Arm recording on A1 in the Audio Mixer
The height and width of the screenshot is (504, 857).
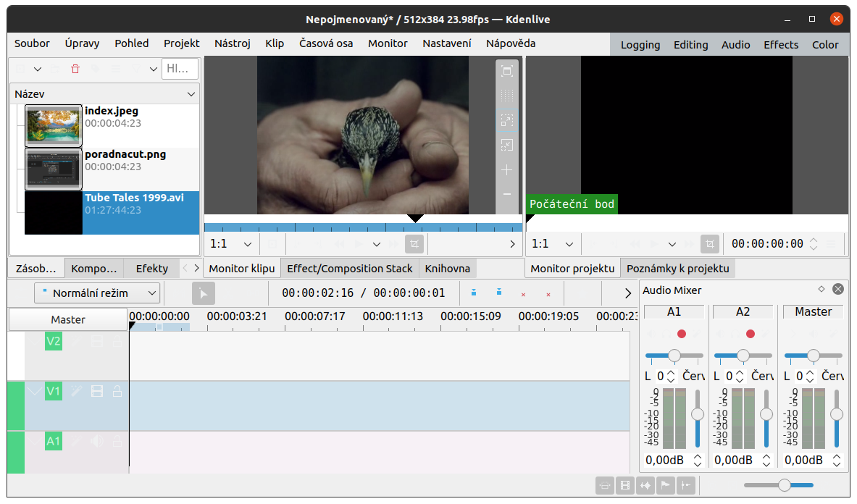(681, 334)
